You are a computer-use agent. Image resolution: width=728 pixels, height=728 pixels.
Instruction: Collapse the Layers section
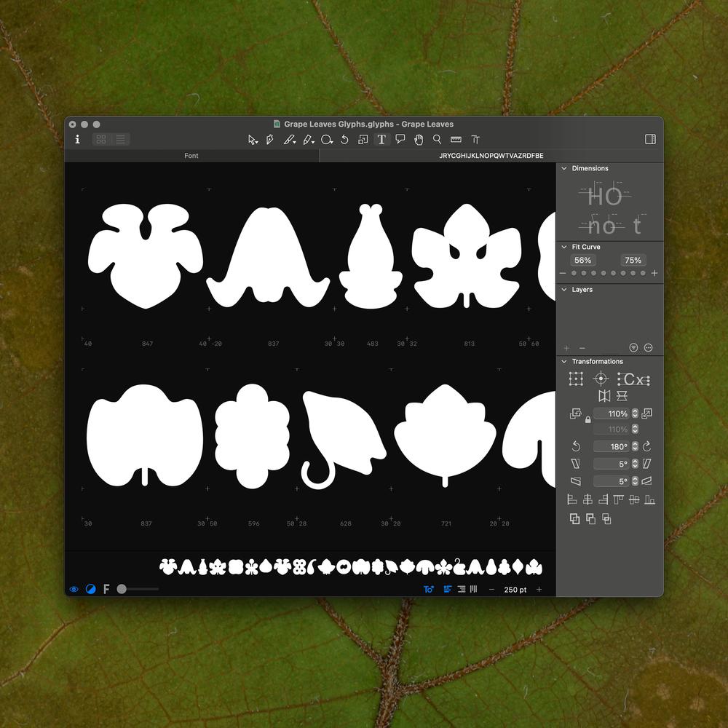(x=564, y=290)
